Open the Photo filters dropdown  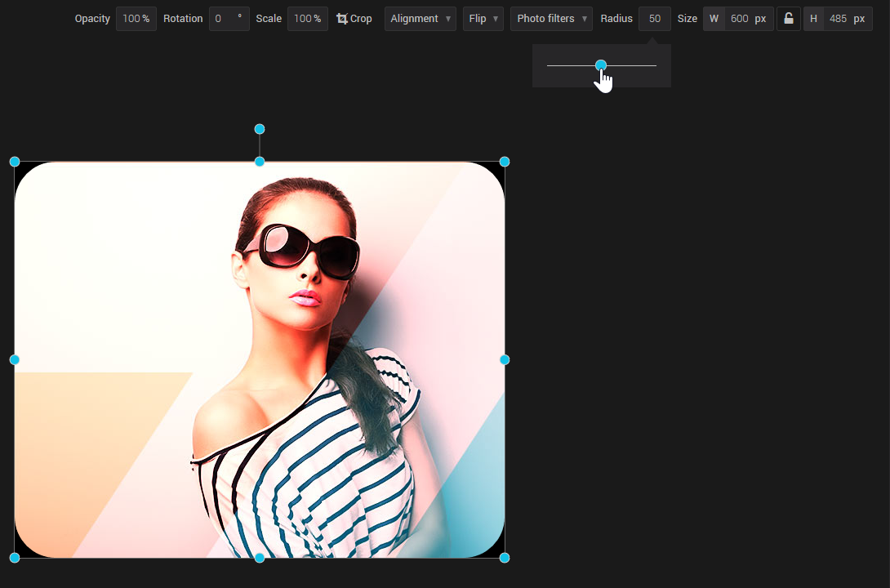pos(551,18)
